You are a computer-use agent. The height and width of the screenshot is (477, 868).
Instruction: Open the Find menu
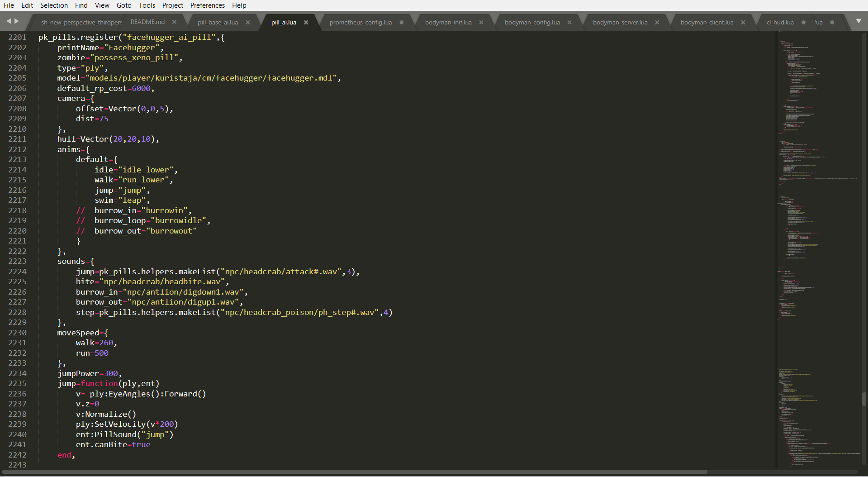coord(81,5)
